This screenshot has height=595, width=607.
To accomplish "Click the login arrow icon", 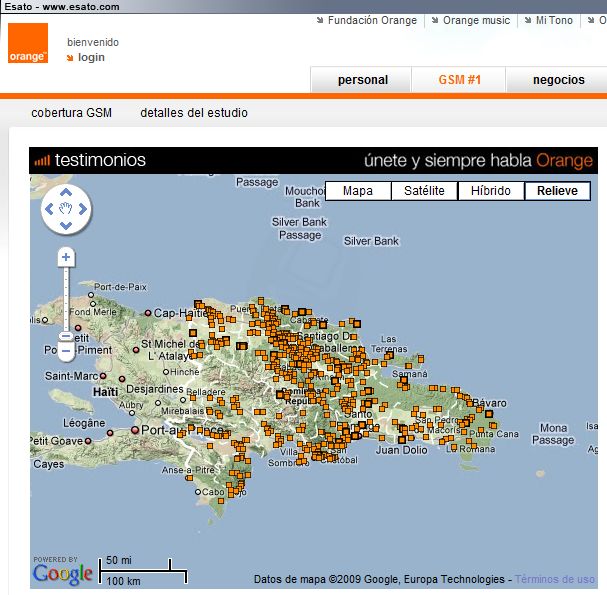I will pyautogui.click(x=70, y=58).
